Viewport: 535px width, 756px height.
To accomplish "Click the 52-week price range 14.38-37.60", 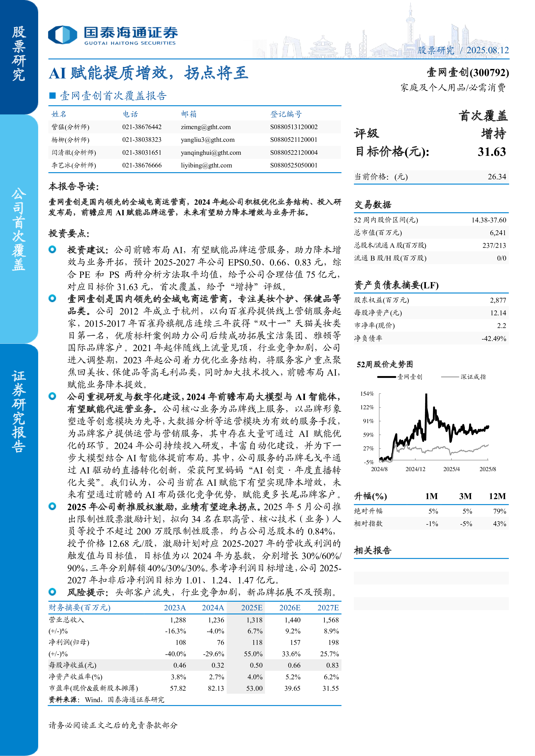I will click(x=489, y=220).
